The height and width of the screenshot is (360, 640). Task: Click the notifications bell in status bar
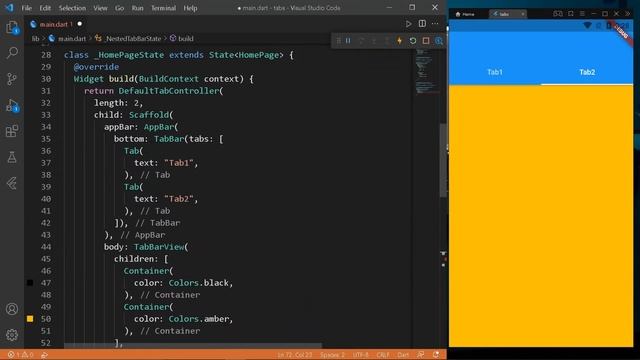click(x=436, y=355)
